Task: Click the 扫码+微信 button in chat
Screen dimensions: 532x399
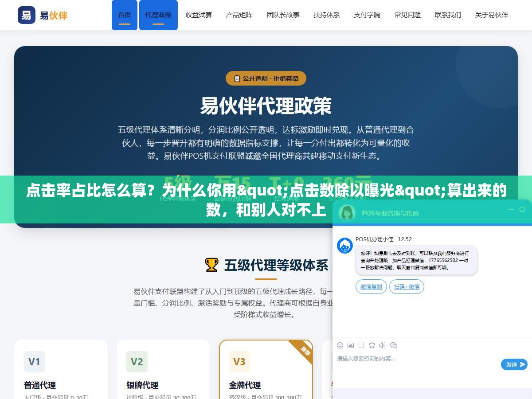Action: (407, 287)
